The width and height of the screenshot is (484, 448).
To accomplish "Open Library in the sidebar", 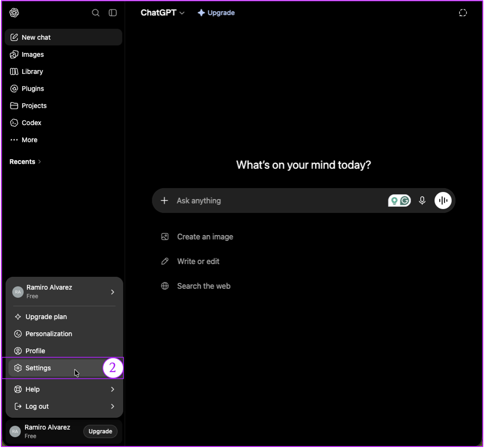I will point(63,71).
